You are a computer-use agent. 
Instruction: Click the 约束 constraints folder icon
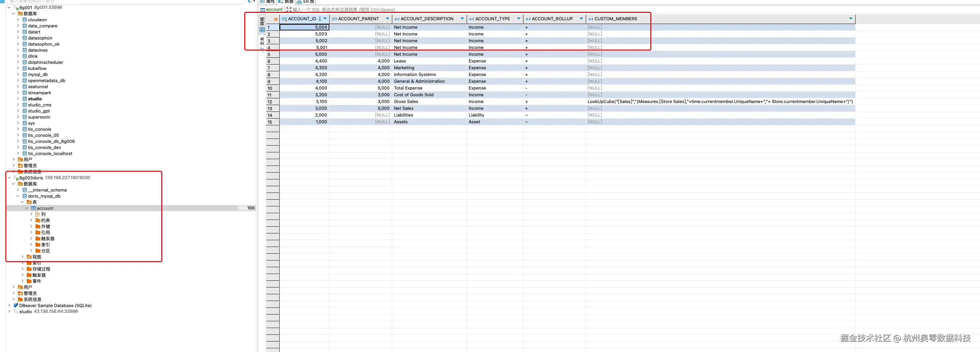point(38,221)
